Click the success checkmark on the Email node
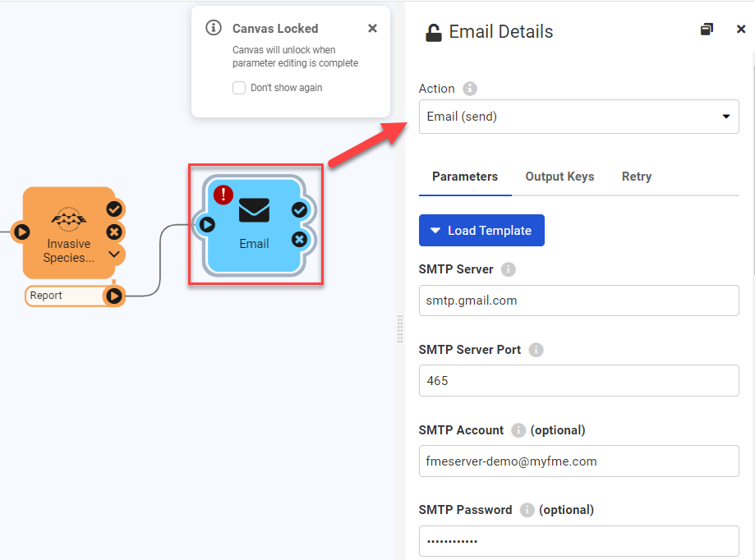 click(299, 210)
